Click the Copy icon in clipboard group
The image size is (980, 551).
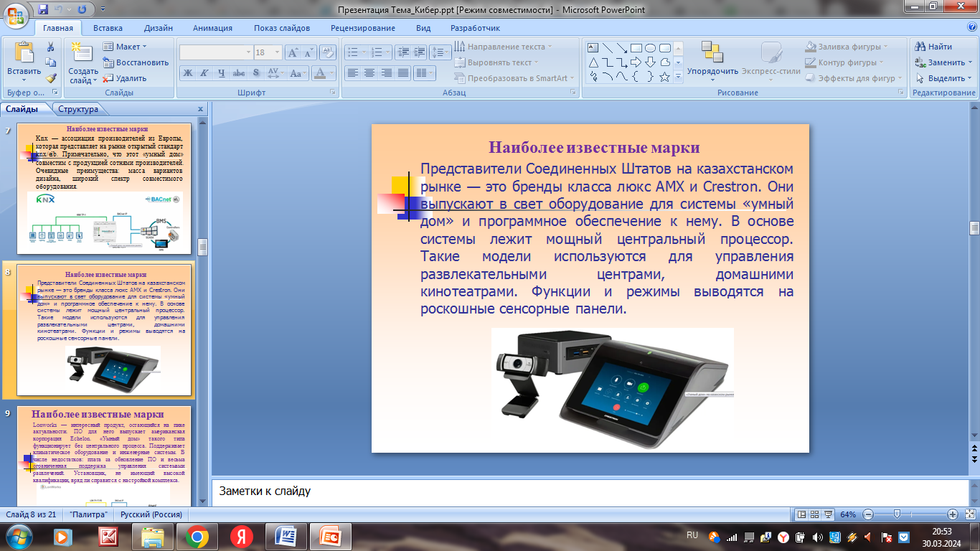pyautogui.click(x=51, y=62)
